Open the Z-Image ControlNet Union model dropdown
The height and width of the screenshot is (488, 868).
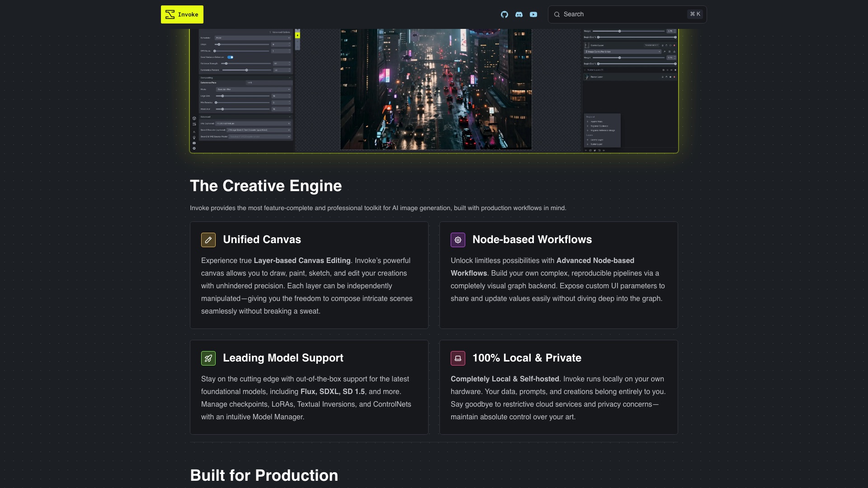click(623, 52)
